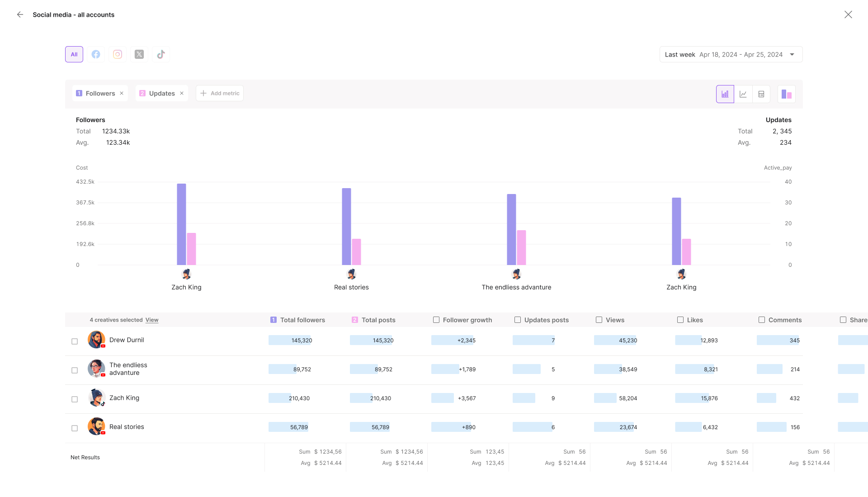Filter accounts by Instagram icon
The height and width of the screenshot is (497, 868).
pos(118,54)
